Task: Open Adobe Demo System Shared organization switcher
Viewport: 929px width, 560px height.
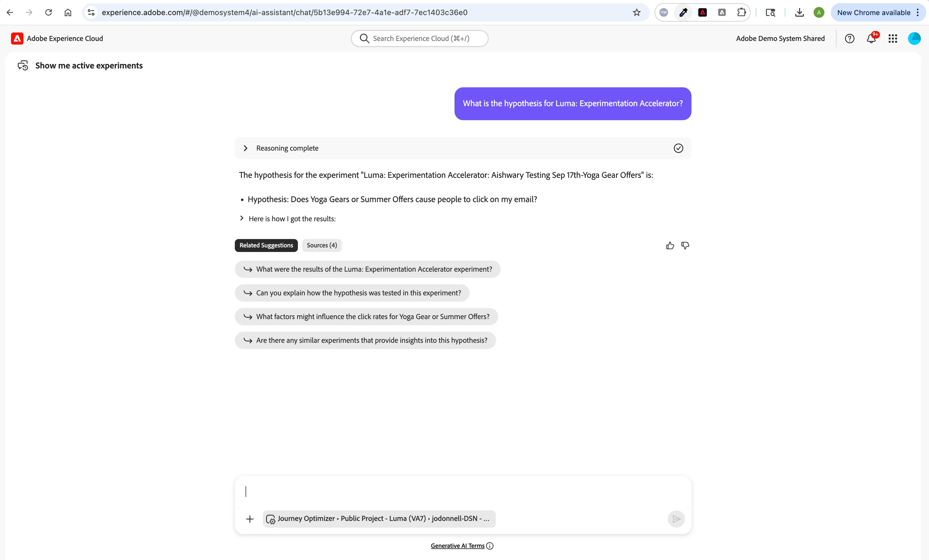Action: (780, 39)
